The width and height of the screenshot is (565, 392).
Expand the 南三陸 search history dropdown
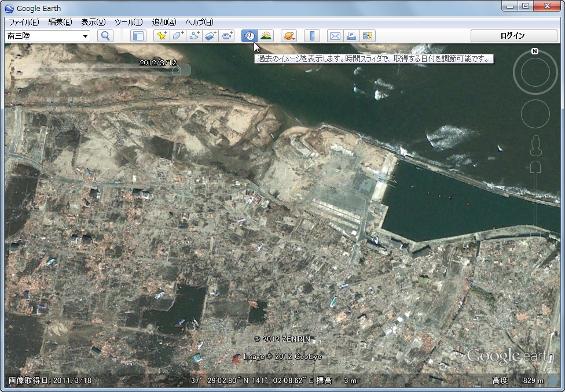click(85, 36)
